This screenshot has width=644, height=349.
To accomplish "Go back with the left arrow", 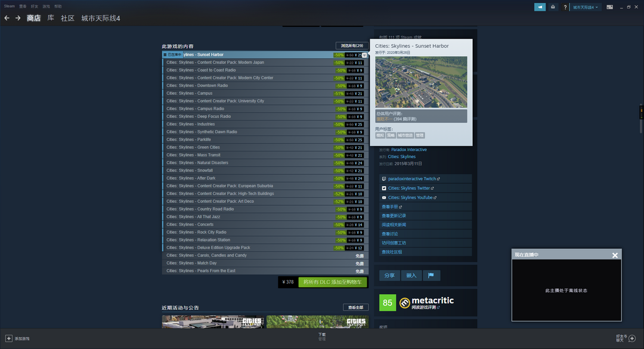I will click(7, 18).
